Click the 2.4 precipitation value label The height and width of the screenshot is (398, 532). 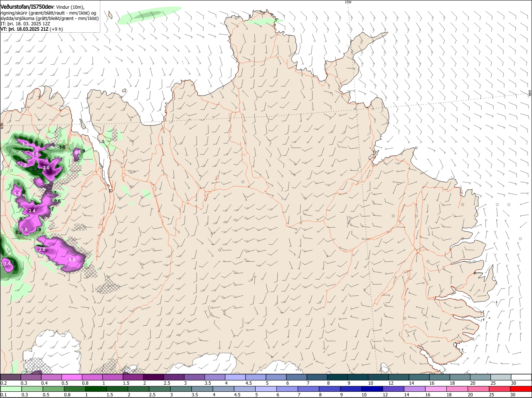[32, 211]
